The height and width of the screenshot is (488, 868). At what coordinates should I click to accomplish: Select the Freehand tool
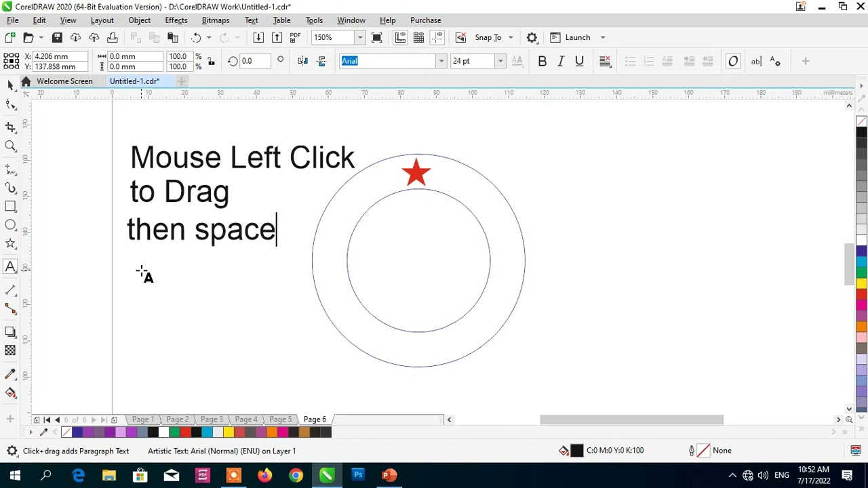[10, 168]
